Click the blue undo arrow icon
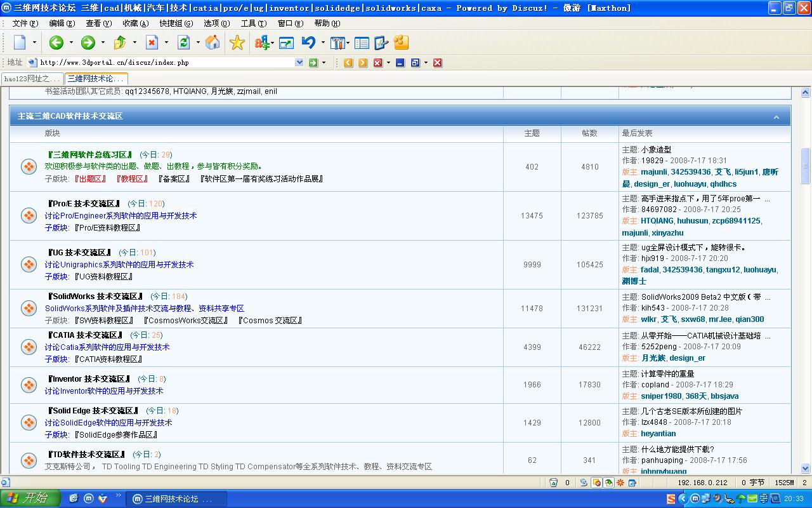 pyautogui.click(x=309, y=43)
